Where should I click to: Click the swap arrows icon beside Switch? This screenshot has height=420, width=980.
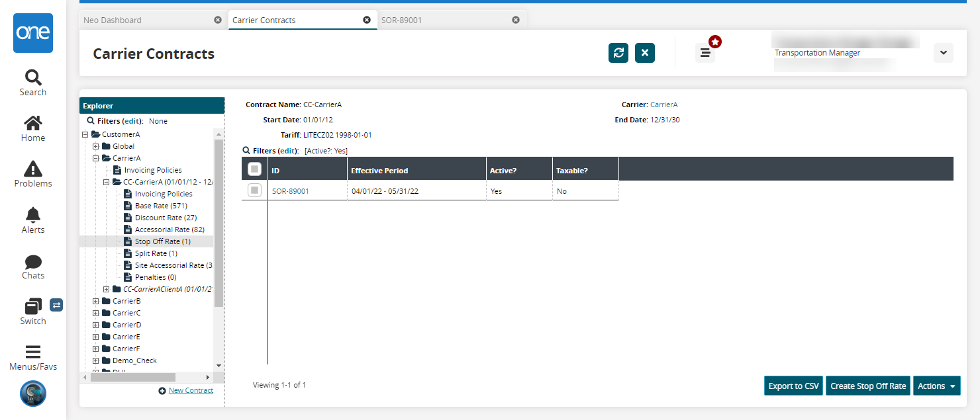[56, 305]
